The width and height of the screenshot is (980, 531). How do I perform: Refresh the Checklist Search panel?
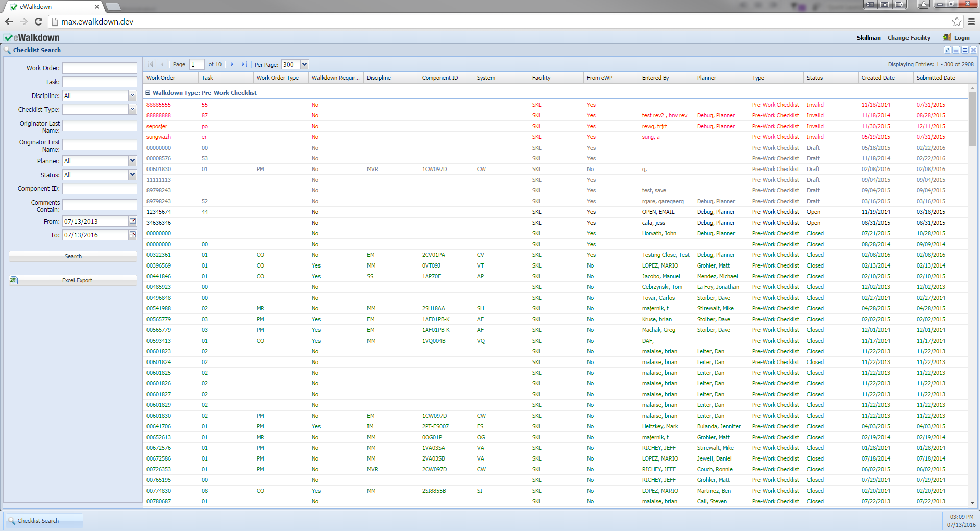(947, 50)
